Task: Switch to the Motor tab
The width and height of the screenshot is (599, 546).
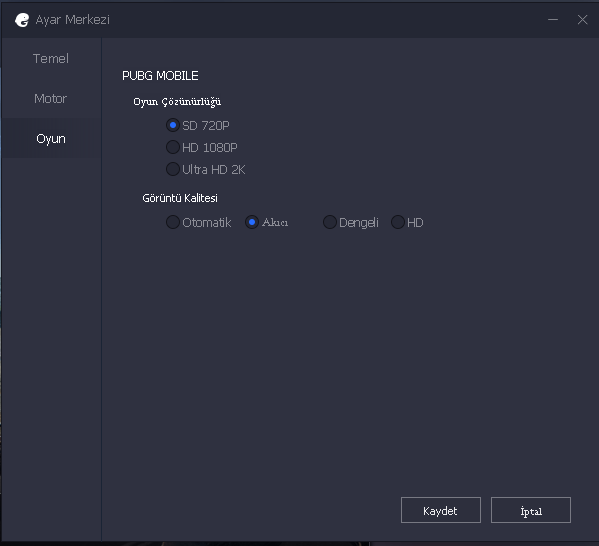Action: [51, 99]
